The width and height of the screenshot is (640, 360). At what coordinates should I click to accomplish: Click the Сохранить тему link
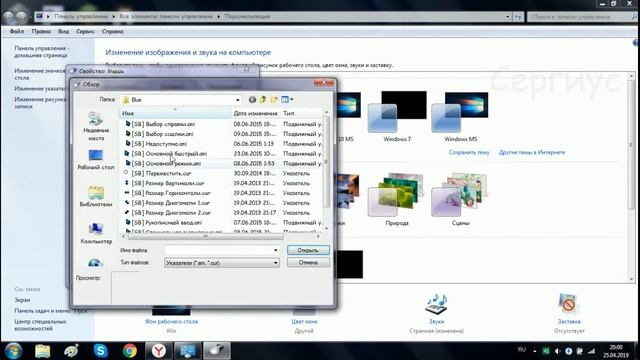469,152
